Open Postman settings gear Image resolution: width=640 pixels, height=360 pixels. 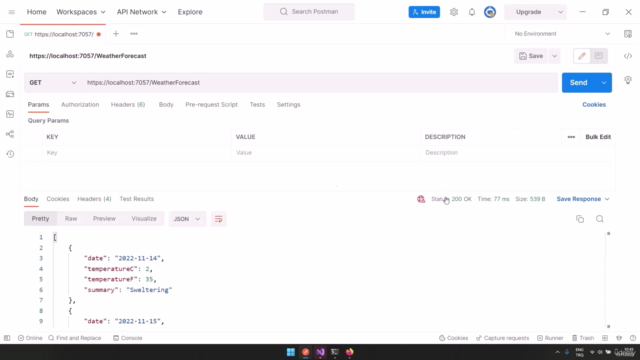coord(454,12)
